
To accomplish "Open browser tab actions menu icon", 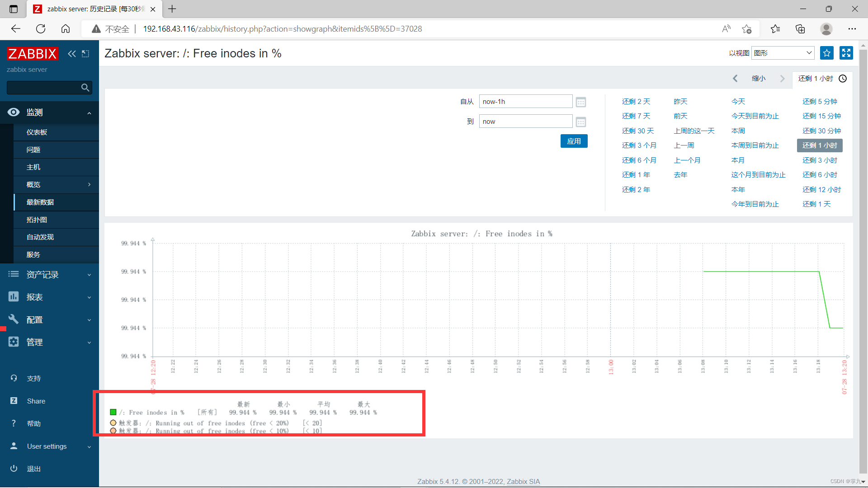I will [14, 9].
